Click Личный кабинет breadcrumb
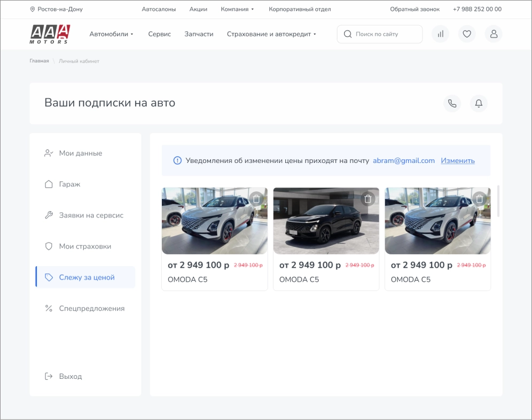This screenshot has height=420, width=532. pyautogui.click(x=79, y=61)
